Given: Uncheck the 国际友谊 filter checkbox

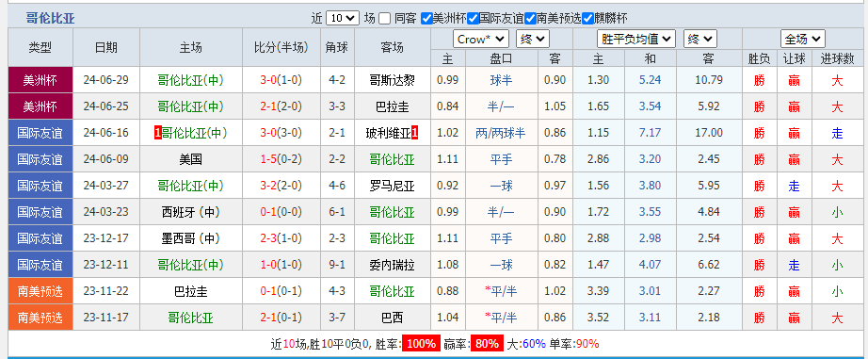Looking at the screenshot, I should pyautogui.click(x=473, y=18).
